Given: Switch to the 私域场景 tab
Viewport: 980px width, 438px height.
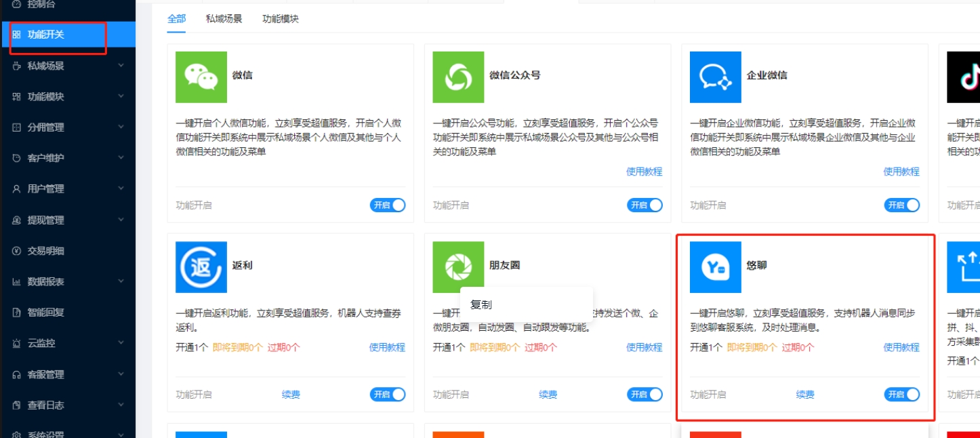Looking at the screenshot, I should point(224,19).
